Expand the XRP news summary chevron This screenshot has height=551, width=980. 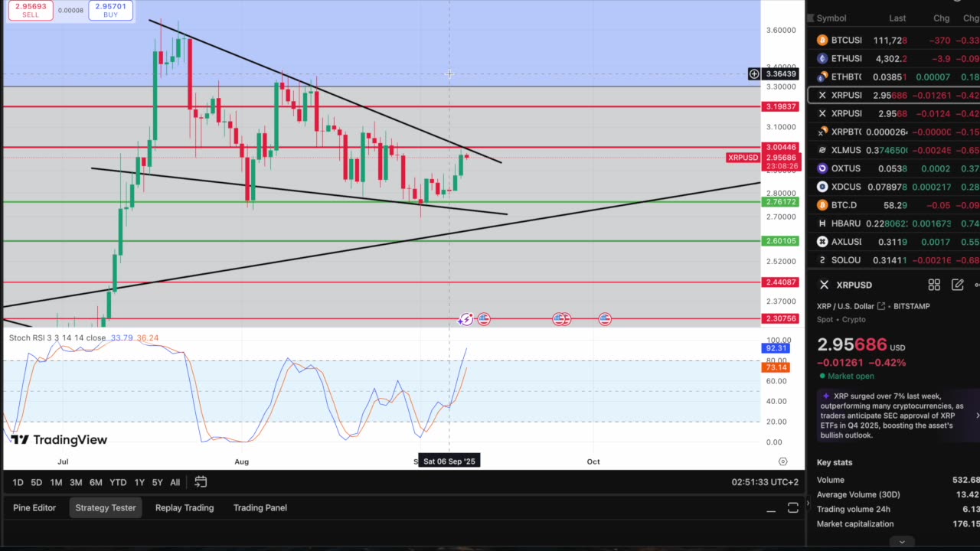pos(977,416)
